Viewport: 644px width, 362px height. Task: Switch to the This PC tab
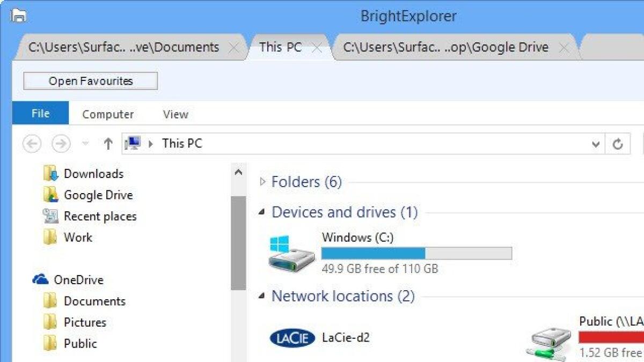281,47
